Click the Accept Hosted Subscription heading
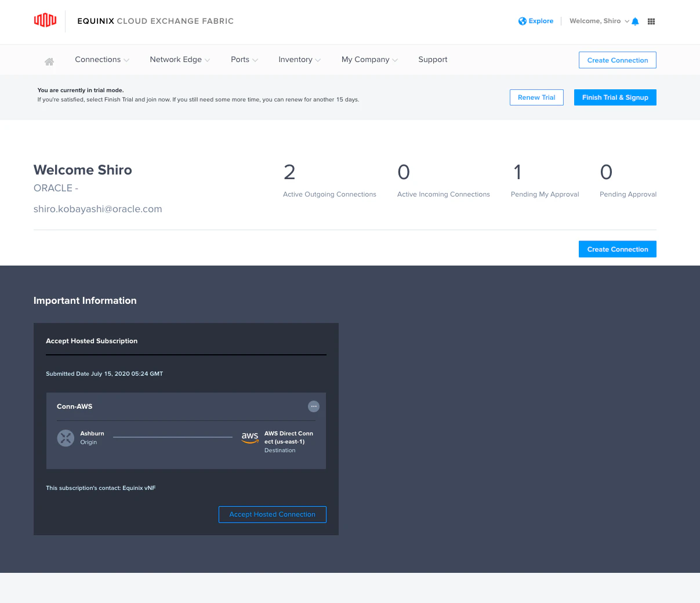This screenshot has height=603, width=700. click(x=92, y=341)
